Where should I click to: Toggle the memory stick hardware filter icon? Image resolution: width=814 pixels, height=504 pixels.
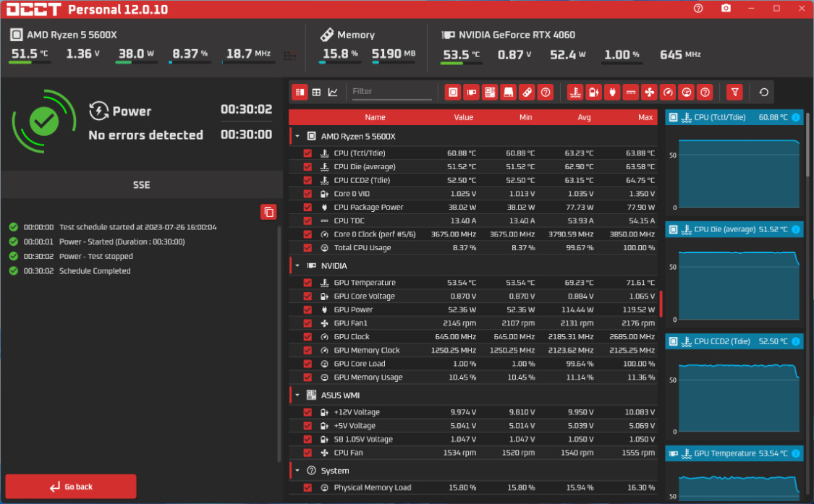[527, 93]
